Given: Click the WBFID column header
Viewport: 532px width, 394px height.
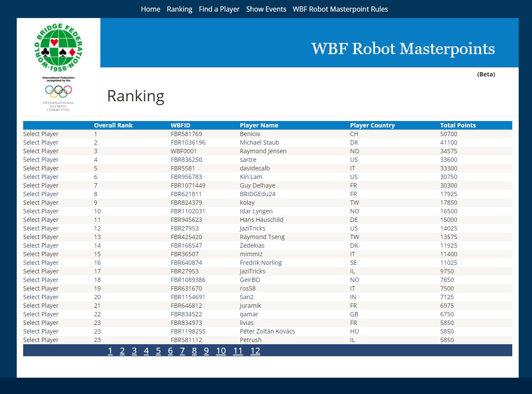Looking at the screenshot, I should point(181,125).
